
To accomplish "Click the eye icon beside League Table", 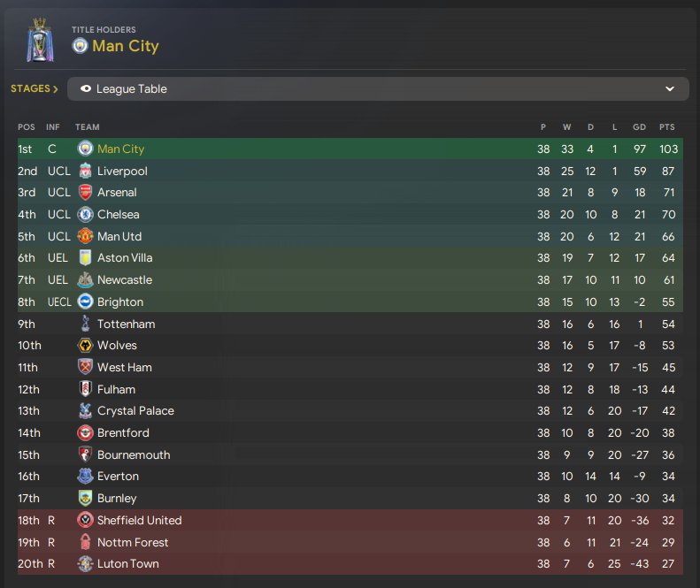I will point(86,88).
